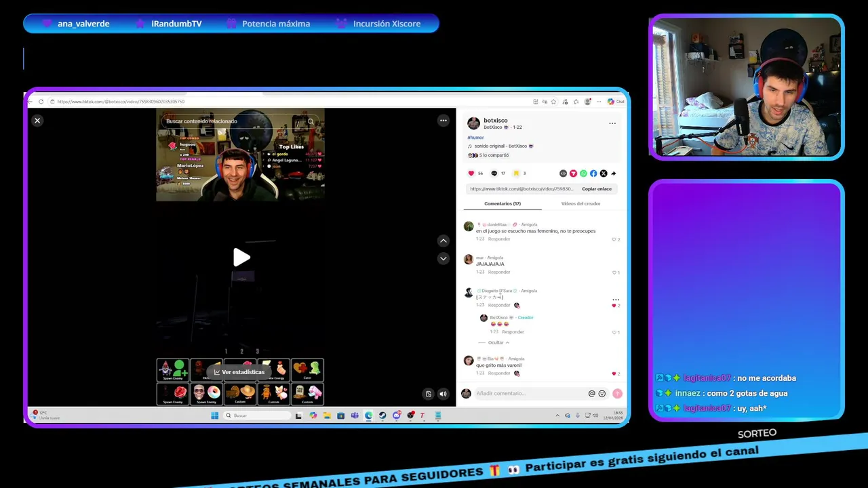Click iRandumbTV in the overlay bar

[176, 24]
